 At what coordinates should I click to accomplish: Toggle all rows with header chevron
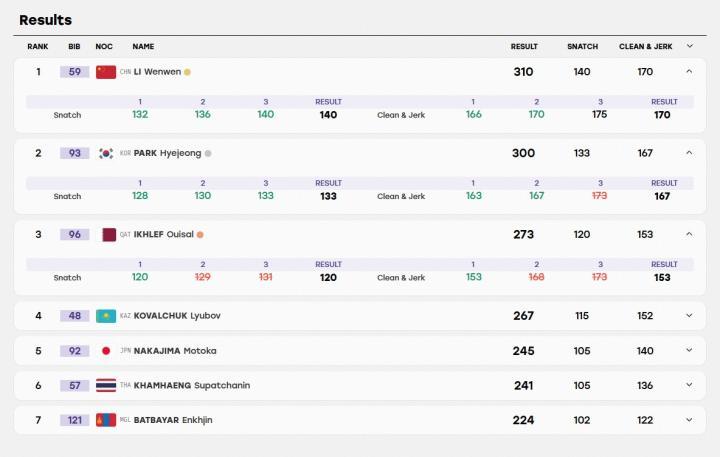point(690,46)
